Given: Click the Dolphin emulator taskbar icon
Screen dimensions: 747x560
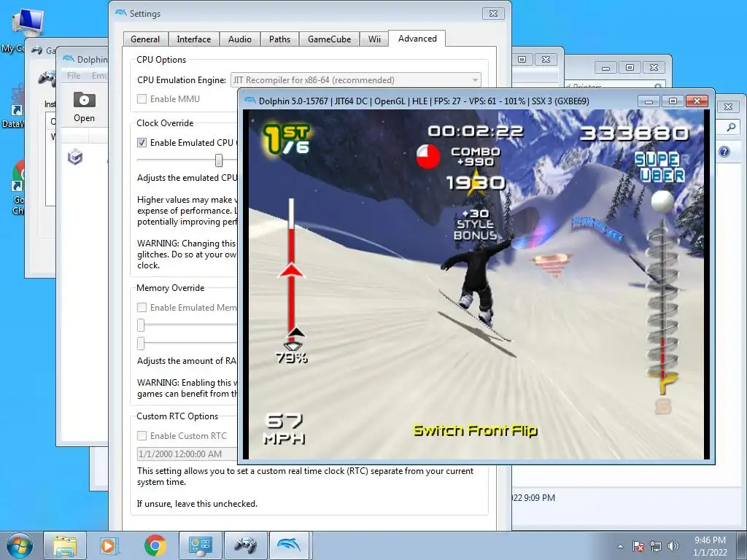Looking at the screenshot, I should [x=290, y=545].
